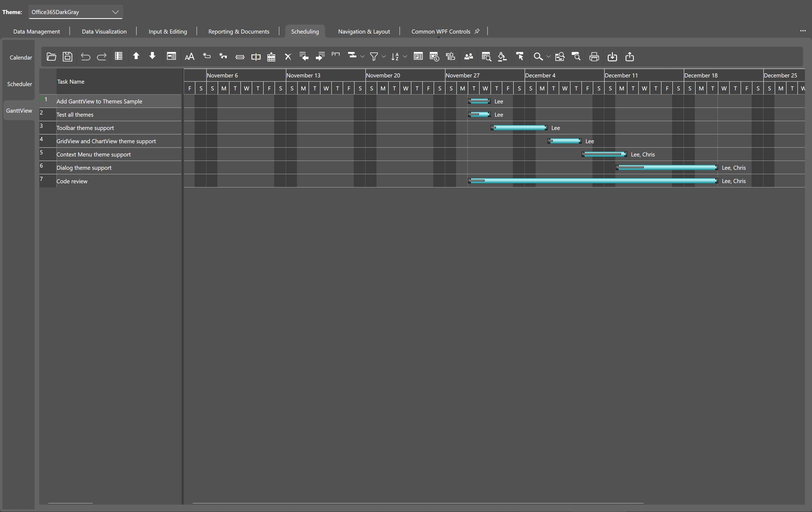The width and height of the screenshot is (812, 512).
Task: Click the chart's horizontal scrollbar
Action: coord(418,503)
